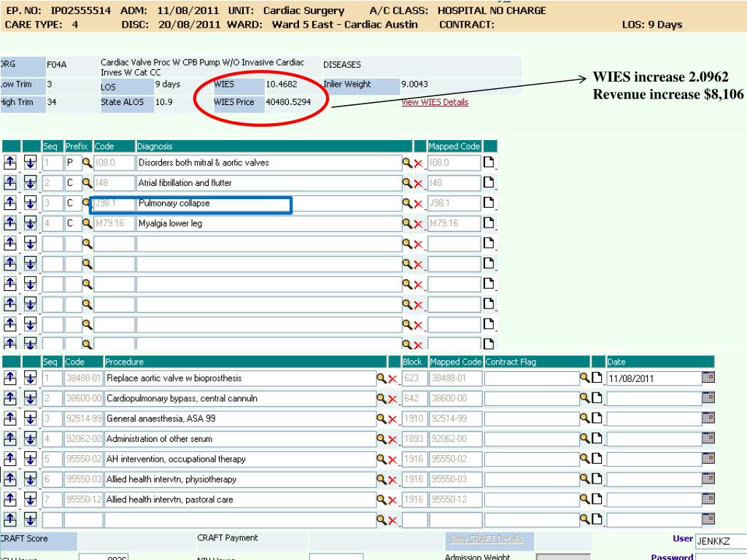Open note for Atrial fibrillation and flutter

pyautogui.click(x=489, y=182)
